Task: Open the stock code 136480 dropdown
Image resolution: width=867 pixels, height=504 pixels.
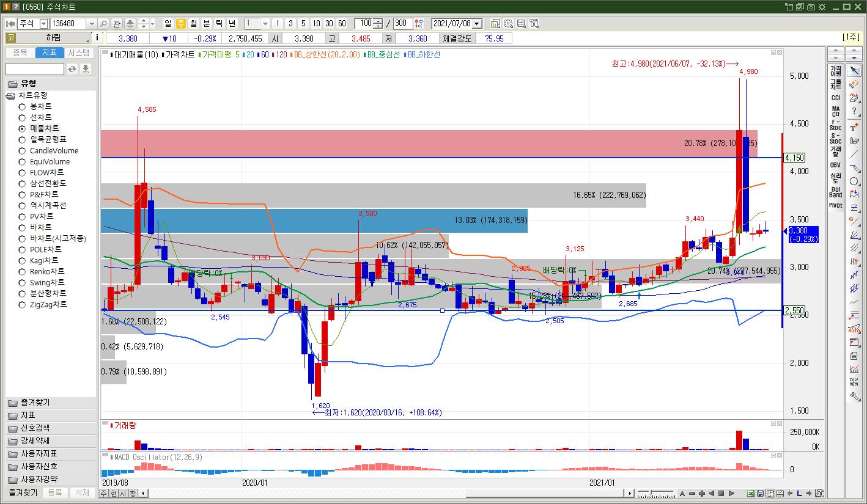Action: 92,24
